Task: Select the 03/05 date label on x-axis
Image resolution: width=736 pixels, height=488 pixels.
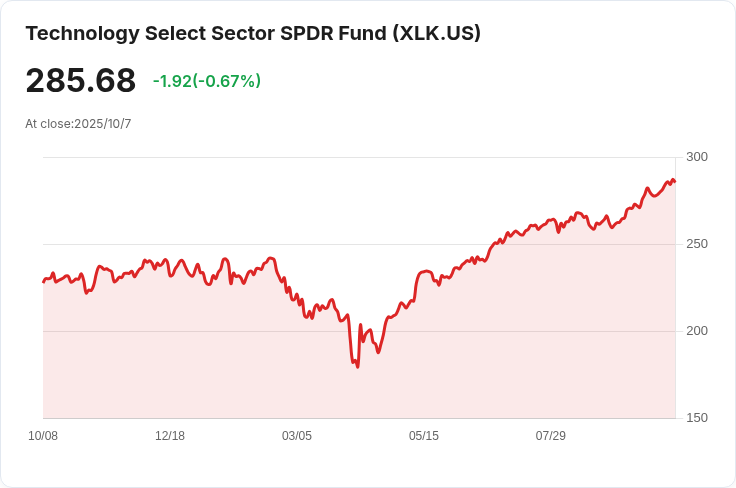Action: (x=297, y=436)
